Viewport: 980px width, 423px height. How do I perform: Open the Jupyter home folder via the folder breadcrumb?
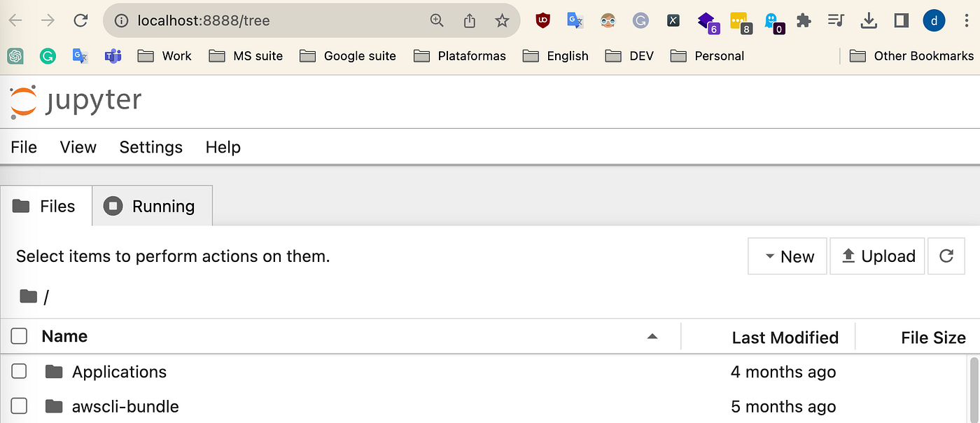coord(28,296)
